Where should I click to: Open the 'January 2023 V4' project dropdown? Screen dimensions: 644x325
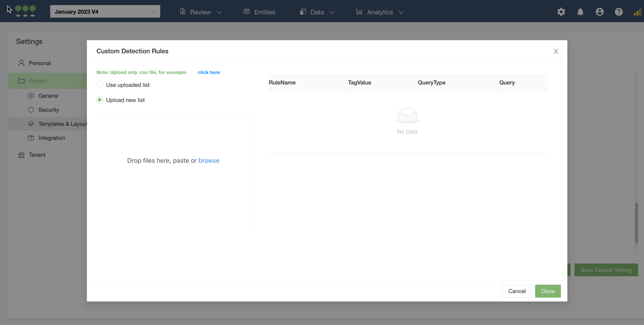pos(105,12)
